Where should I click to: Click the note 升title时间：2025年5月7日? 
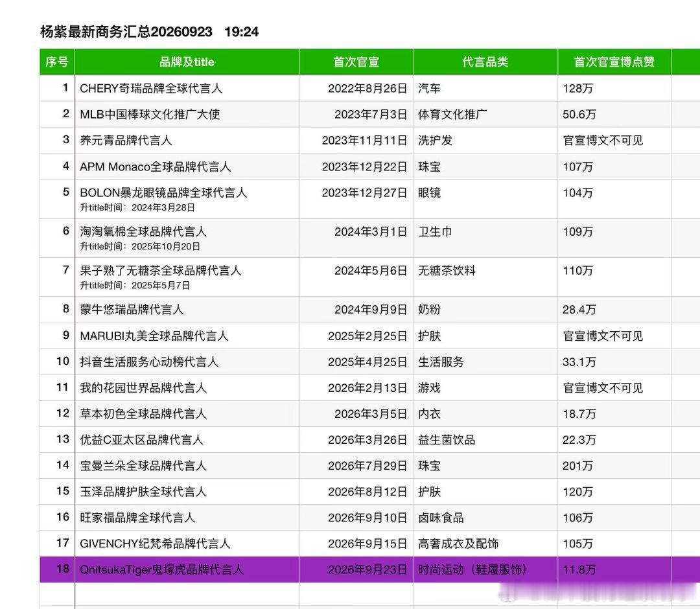135,285
